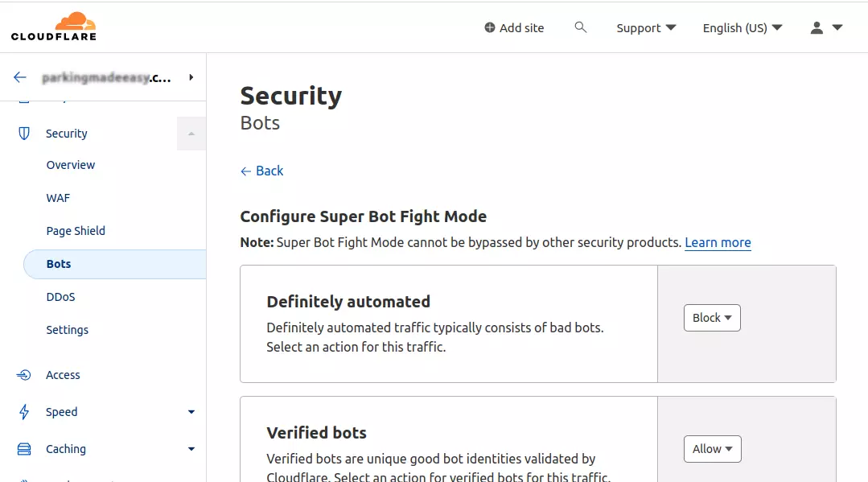Screen dimensions: 868x482
Task: Click the Access icon in sidebar
Action: [23, 374]
